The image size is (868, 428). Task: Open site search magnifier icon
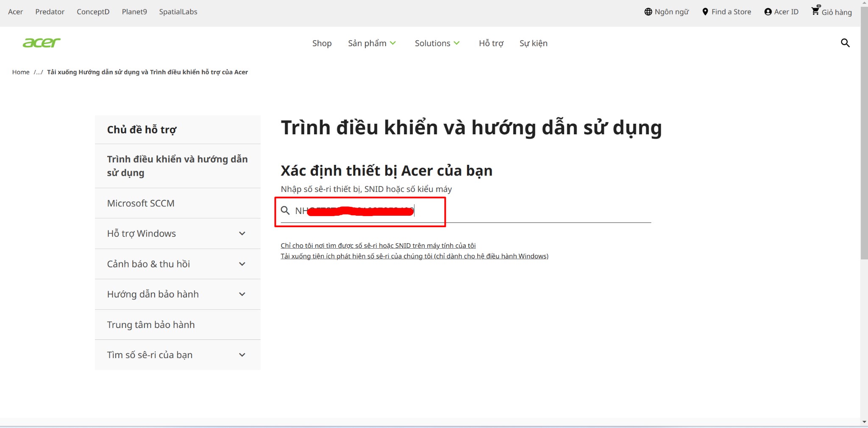pyautogui.click(x=845, y=43)
